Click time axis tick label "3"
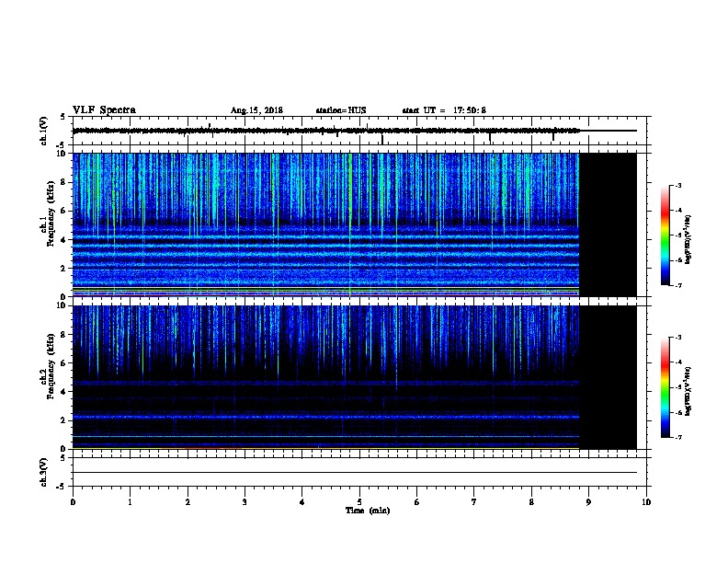The image size is (728, 563). 245,502
